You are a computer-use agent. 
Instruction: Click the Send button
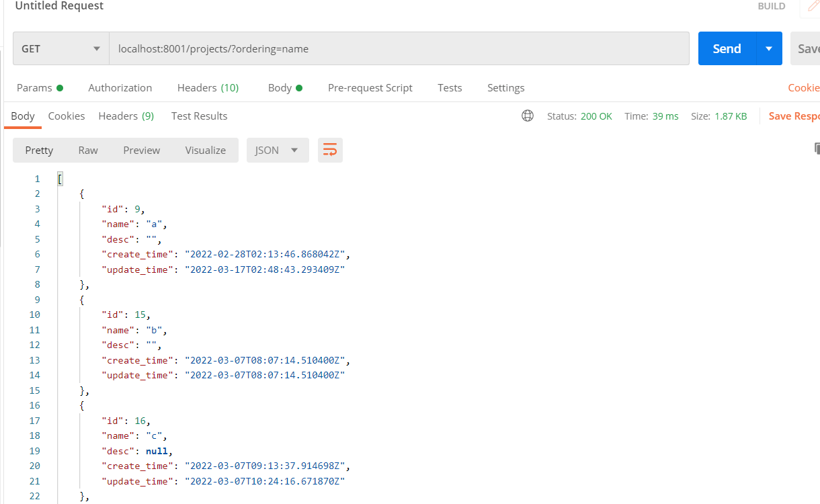click(727, 48)
